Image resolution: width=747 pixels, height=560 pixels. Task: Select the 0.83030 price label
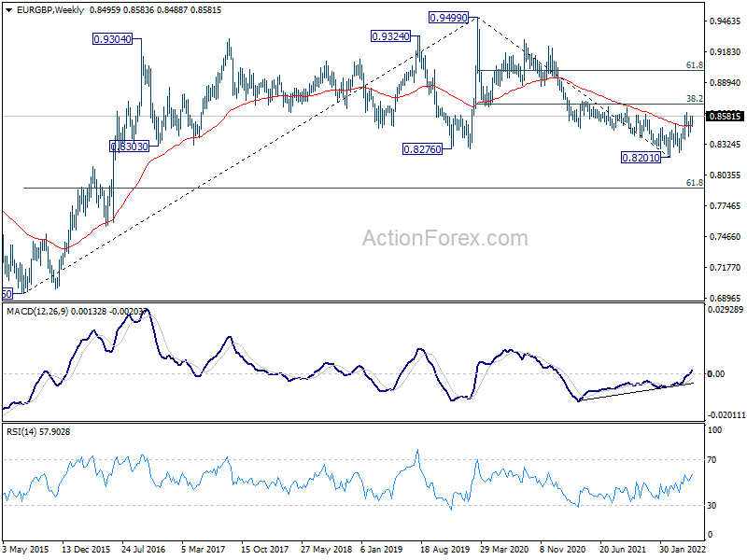pyautogui.click(x=130, y=147)
